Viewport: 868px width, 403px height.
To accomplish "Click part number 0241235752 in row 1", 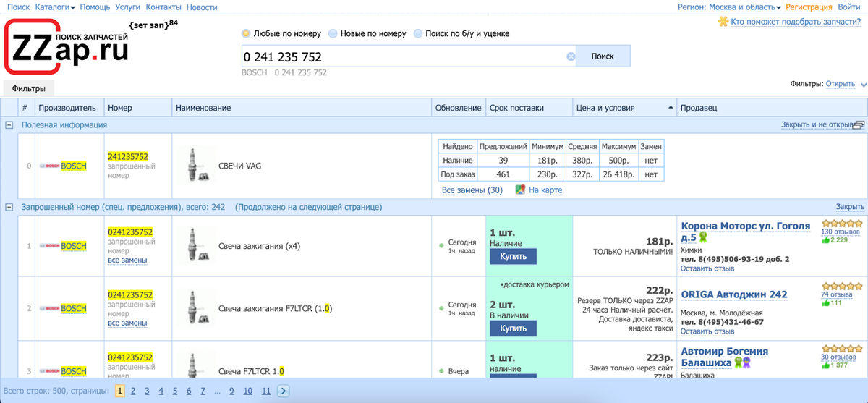I will click(x=130, y=232).
